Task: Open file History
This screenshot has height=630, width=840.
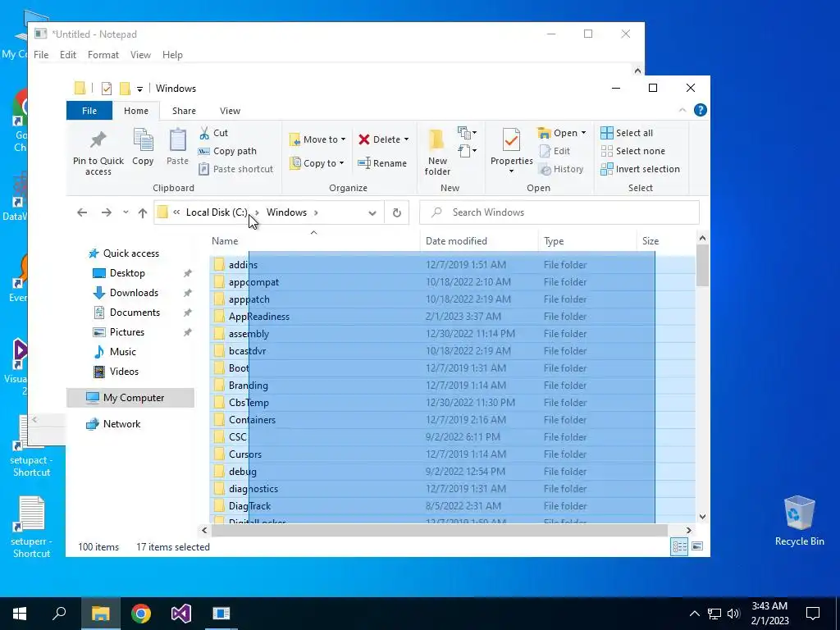Action: click(x=561, y=169)
